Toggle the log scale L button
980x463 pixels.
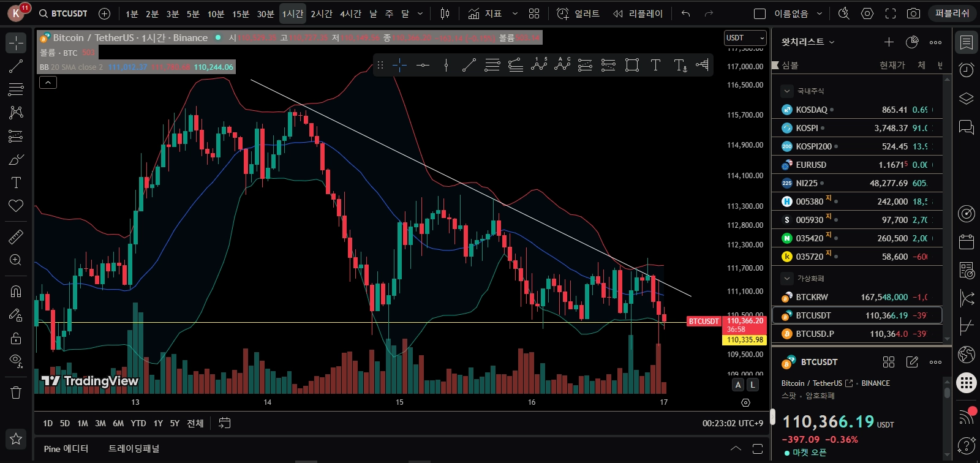[x=753, y=385]
